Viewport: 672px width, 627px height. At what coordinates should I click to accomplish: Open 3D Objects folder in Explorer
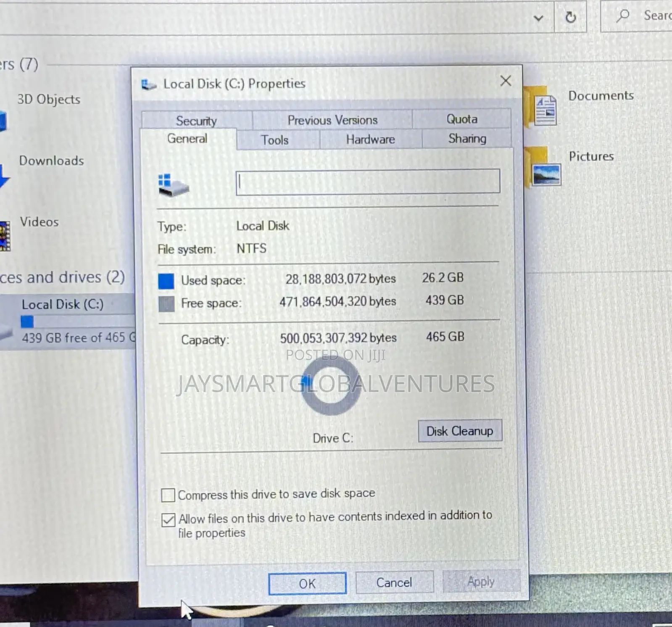tap(49, 99)
